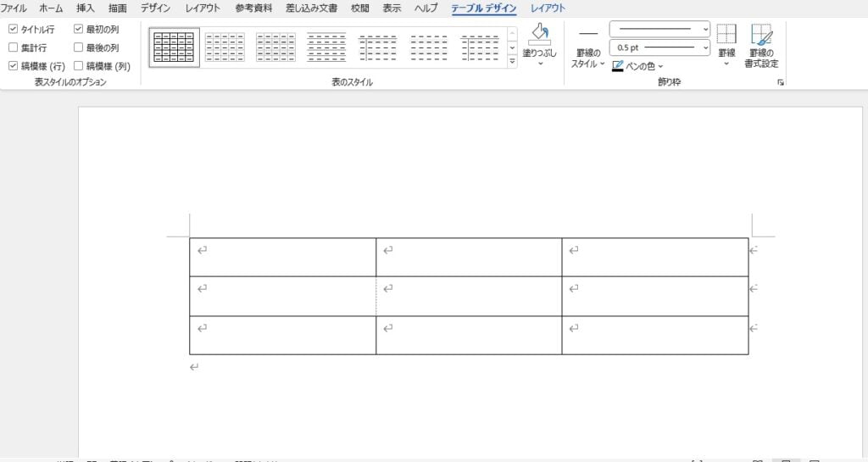Open the ファイル tab
The height and width of the screenshot is (462, 868).
14,8
